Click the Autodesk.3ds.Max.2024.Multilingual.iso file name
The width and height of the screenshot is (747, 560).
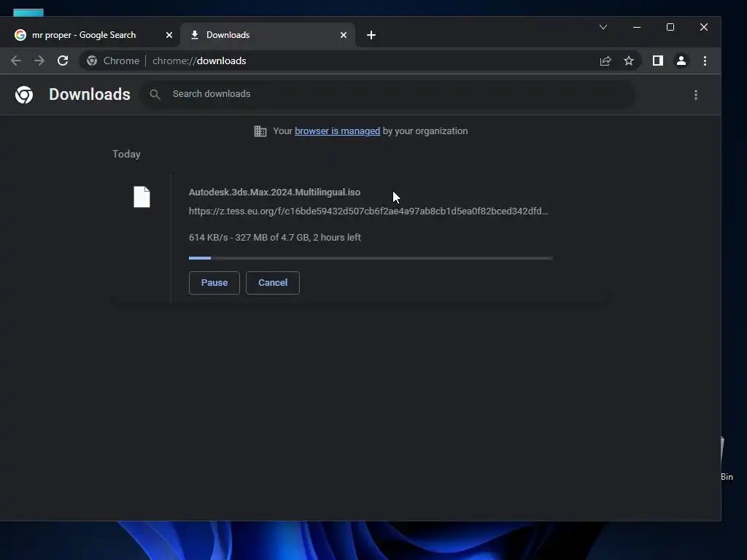pyautogui.click(x=274, y=192)
